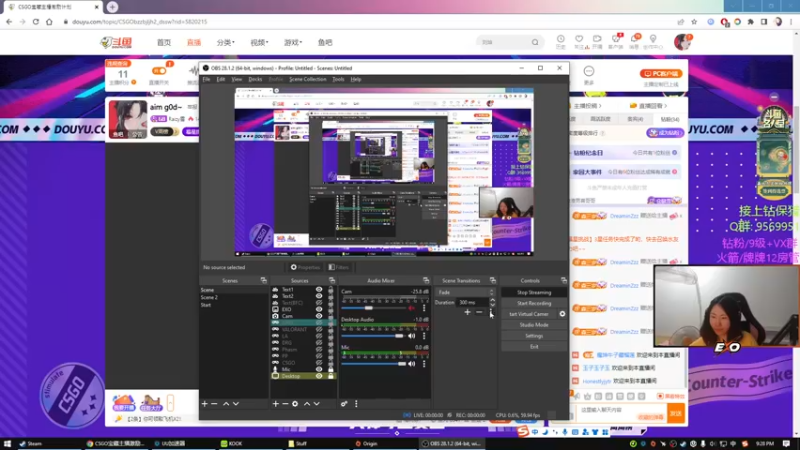Hide the Text1 source
This screenshot has height=450, width=800.
(x=319, y=289)
